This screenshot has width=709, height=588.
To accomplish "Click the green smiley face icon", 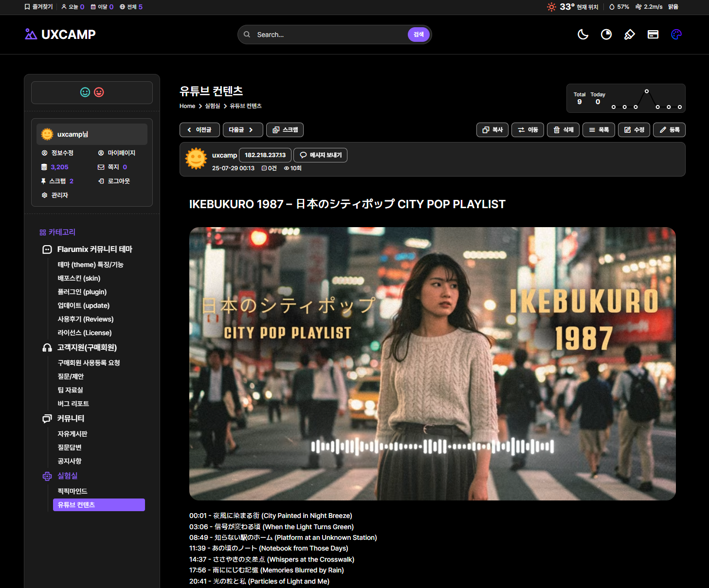I will point(85,92).
